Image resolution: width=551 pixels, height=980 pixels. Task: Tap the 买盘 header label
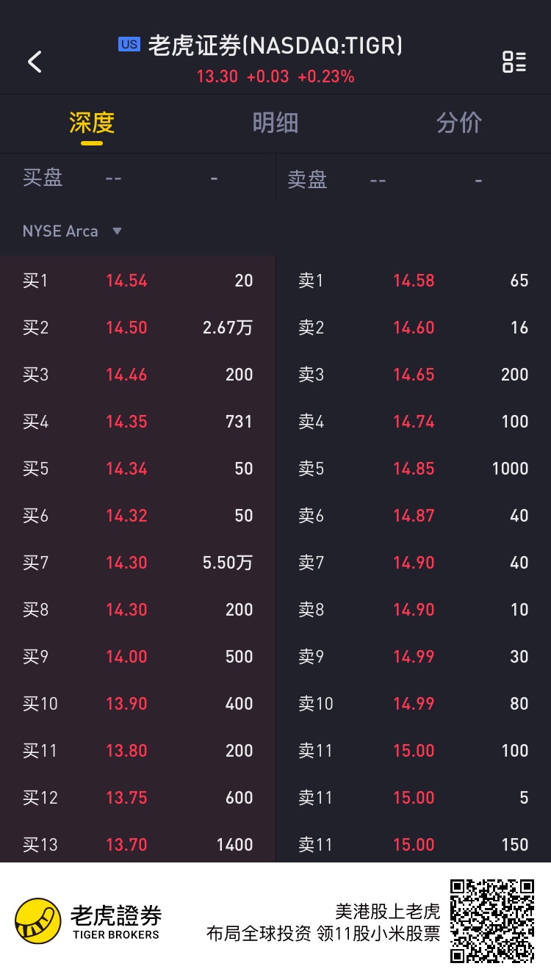43,178
